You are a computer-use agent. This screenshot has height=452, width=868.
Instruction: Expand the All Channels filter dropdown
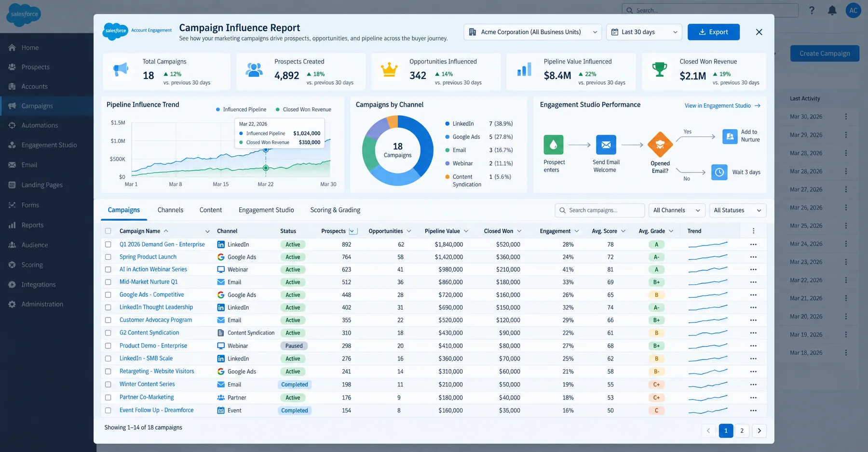(x=676, y=211)
